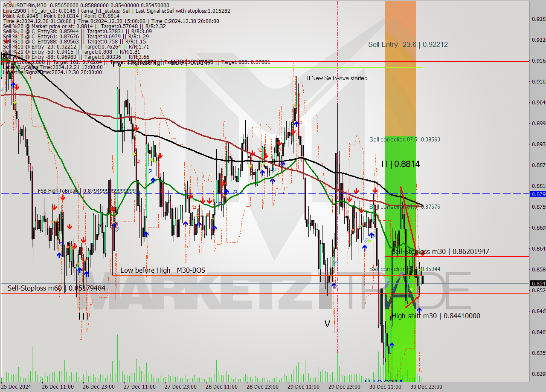
Task: Click the '29 Dec 11:00' time axis label
Action: 303,387
